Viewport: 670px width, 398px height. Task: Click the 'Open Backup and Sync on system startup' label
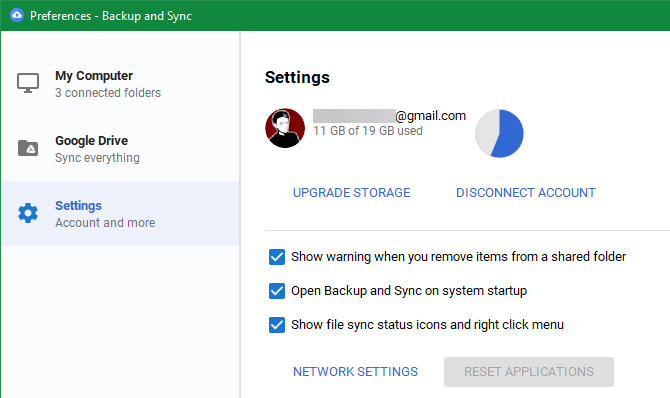click(x=409, y=291)
